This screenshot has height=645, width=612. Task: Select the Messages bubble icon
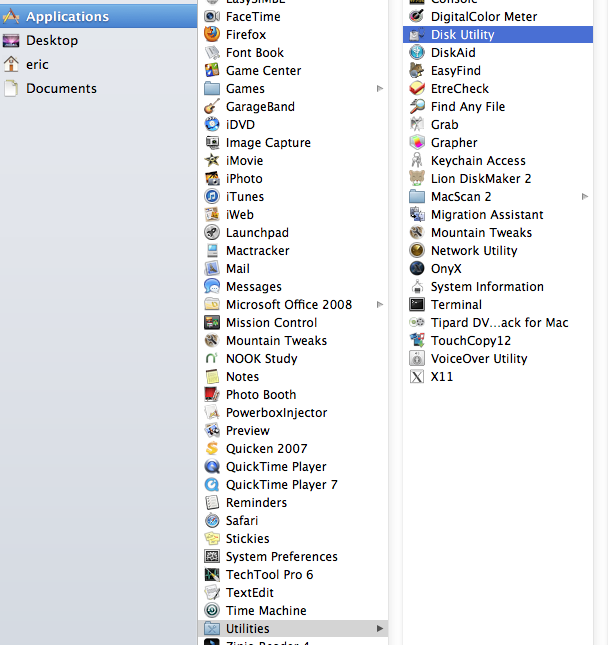tap(212, 286)
